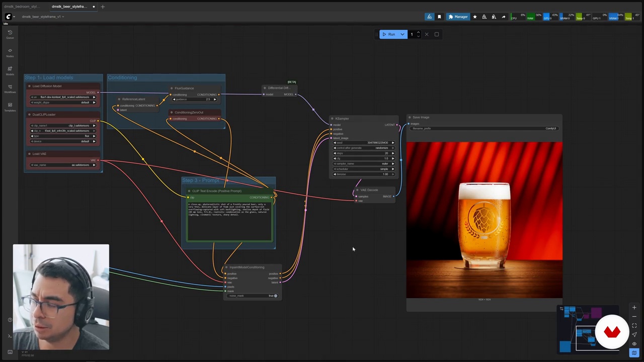The width and height of the screenshot is (644, 362).
Task: Cancel current run with the X icon
Action: [427, 34]
